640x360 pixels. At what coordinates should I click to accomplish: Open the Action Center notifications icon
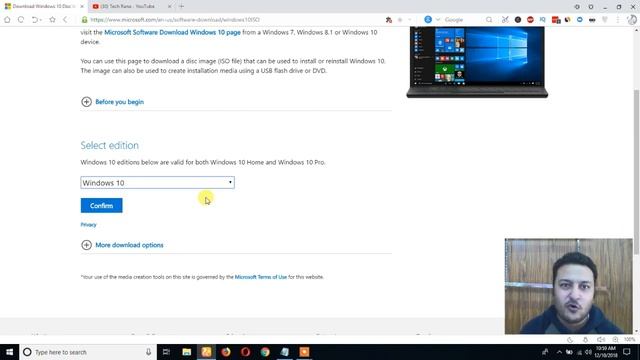(x=627, y=352)
